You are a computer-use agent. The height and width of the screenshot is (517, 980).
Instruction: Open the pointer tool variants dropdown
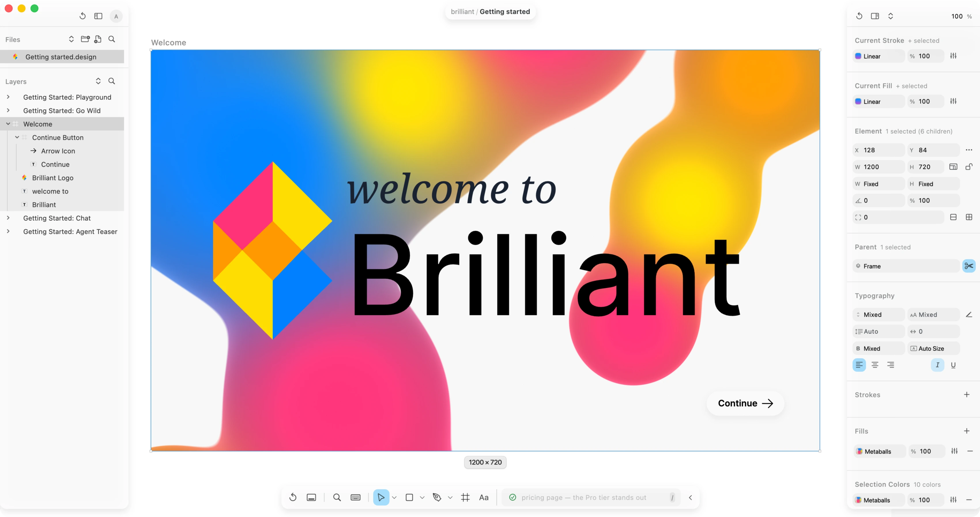(395, 498)
